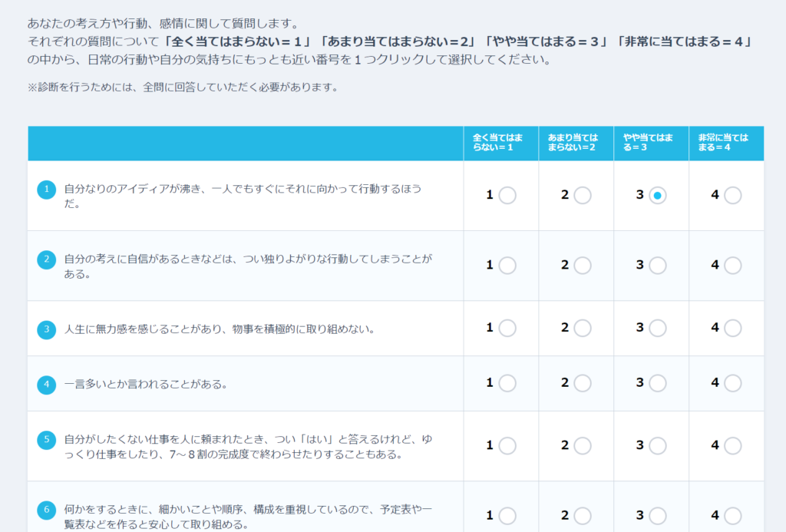
Task: Select option 3 for question 2
Action: point(658,266)
